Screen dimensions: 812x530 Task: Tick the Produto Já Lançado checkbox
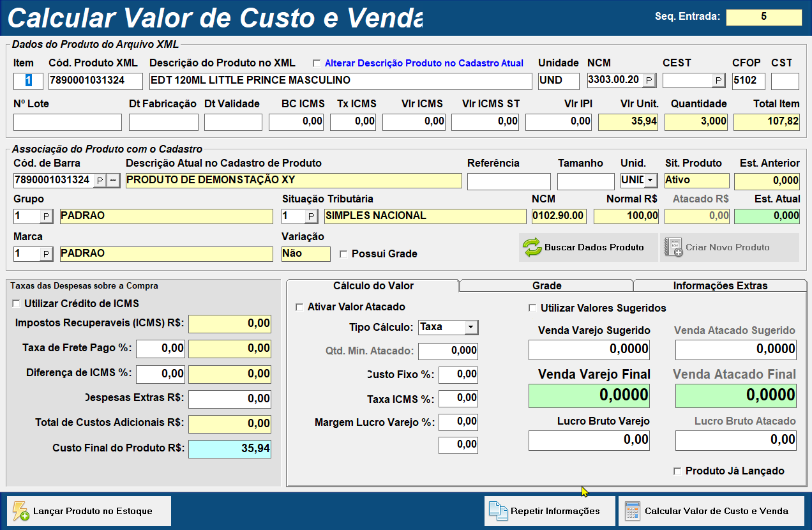point(677,471)
